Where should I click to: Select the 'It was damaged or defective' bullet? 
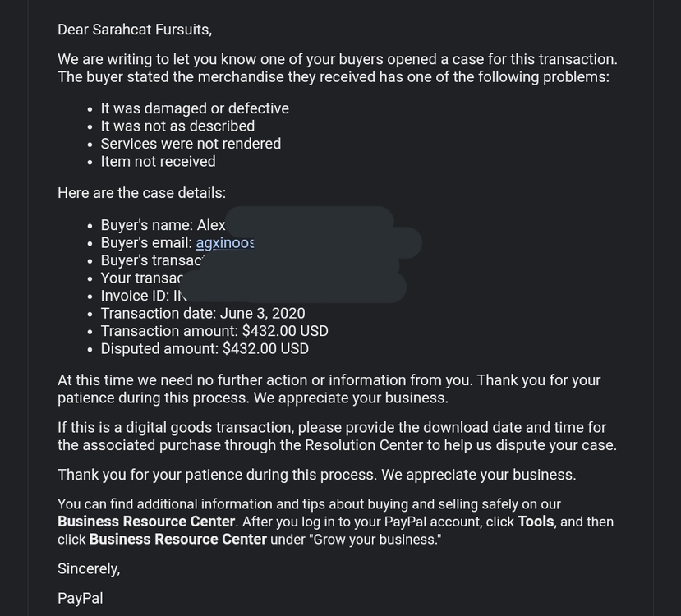pyautogui.click(x=195, y=108)
